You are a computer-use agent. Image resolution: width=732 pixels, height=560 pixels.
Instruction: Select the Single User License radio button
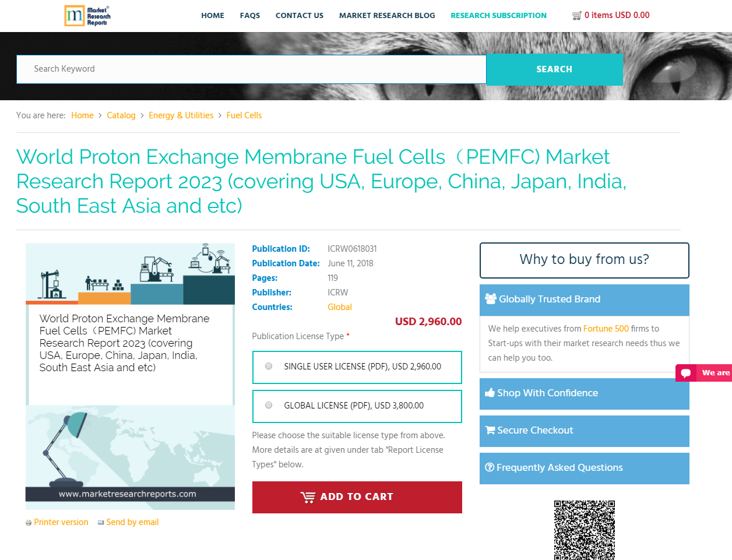point(269,366)
